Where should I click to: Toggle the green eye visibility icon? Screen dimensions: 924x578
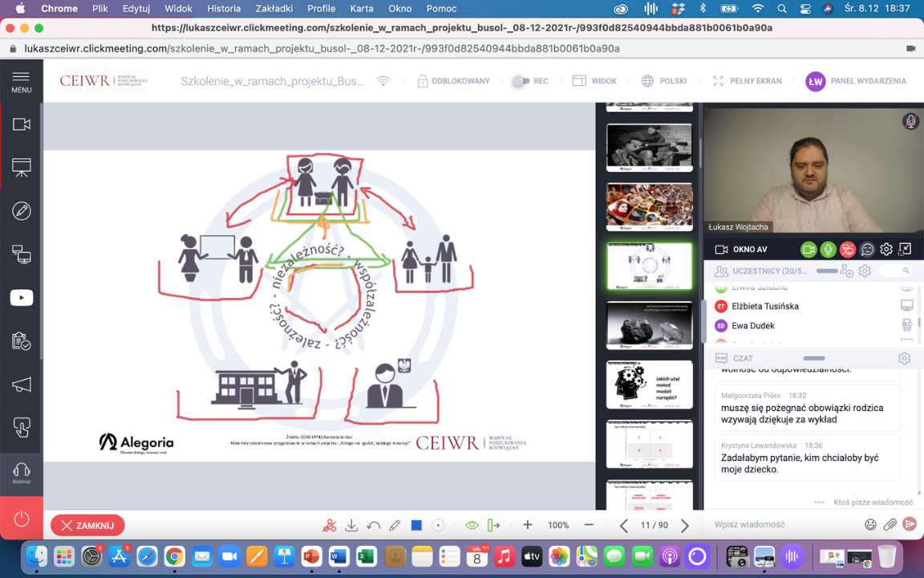click(x=472, y=526)
